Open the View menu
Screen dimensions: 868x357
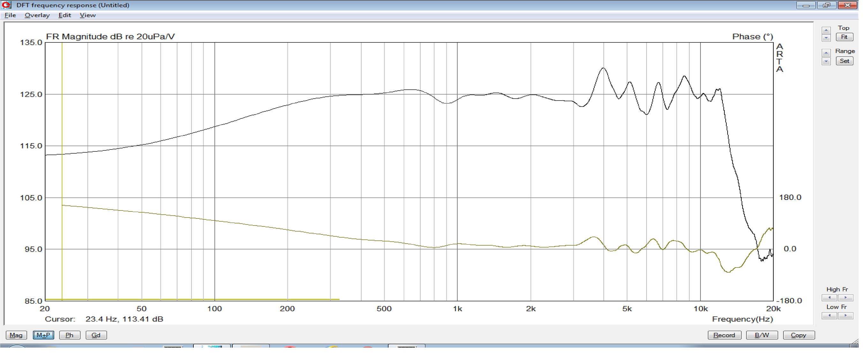point(88,15)
